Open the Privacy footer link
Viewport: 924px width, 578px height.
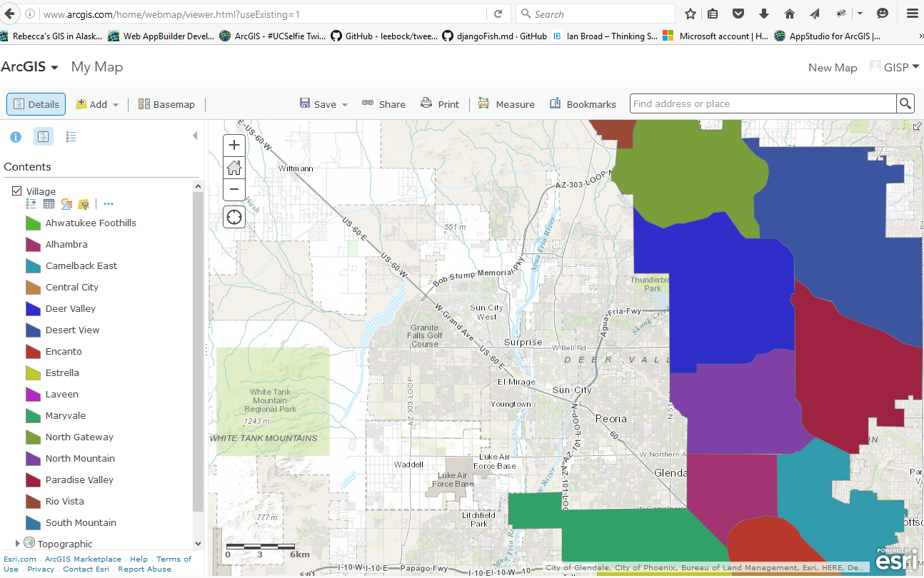point(41,569)
